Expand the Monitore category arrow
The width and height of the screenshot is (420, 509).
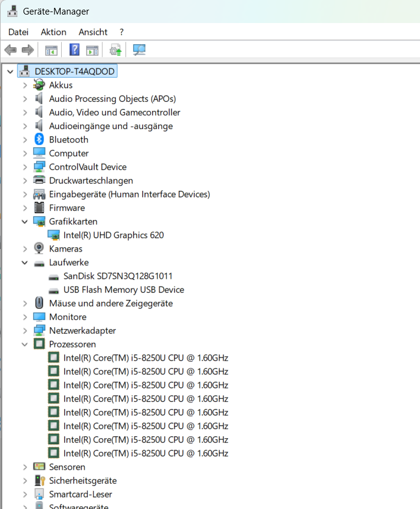coord(25,317)
